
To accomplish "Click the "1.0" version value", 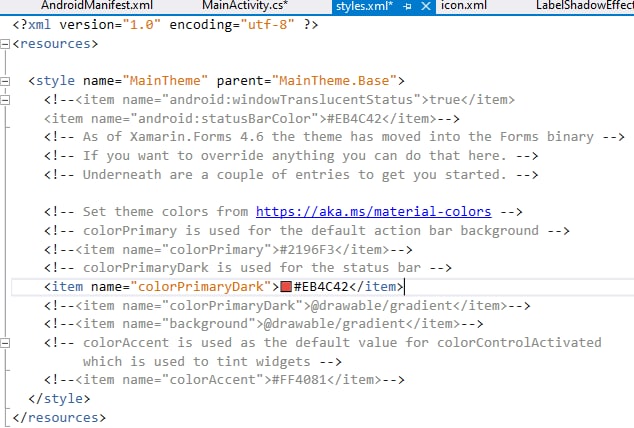I will [x=142, y=25].
